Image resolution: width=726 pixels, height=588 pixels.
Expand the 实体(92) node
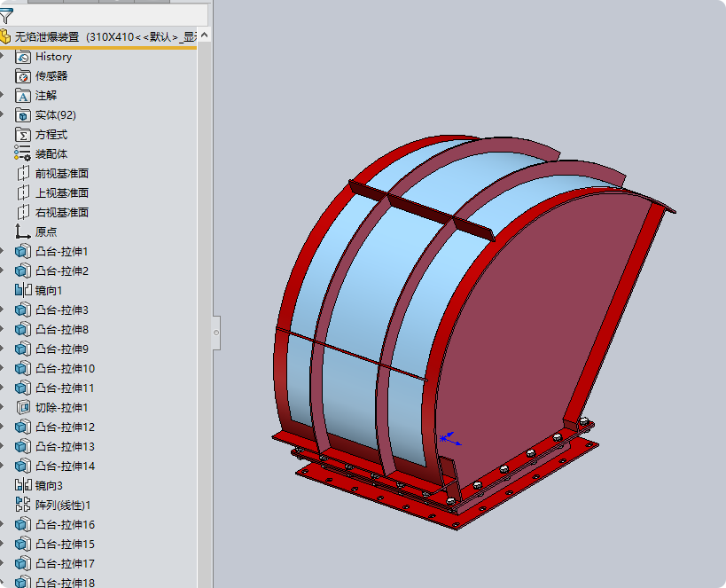[x=2, y=115]
